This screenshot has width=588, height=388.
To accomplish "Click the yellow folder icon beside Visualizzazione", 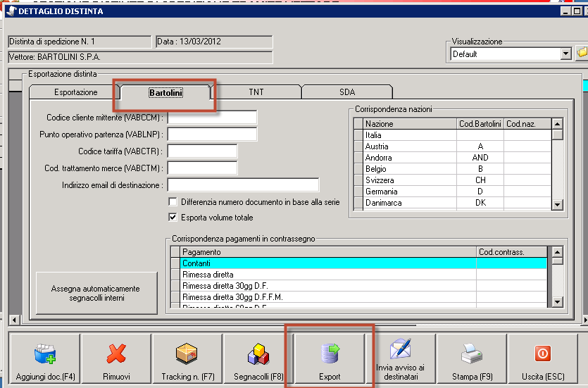I will 582,53.
